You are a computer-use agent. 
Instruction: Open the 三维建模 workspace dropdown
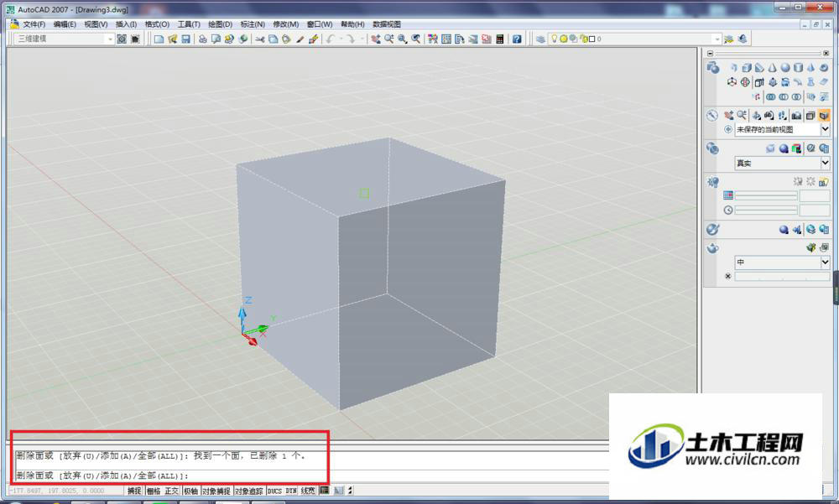click(x=110, y=39)
